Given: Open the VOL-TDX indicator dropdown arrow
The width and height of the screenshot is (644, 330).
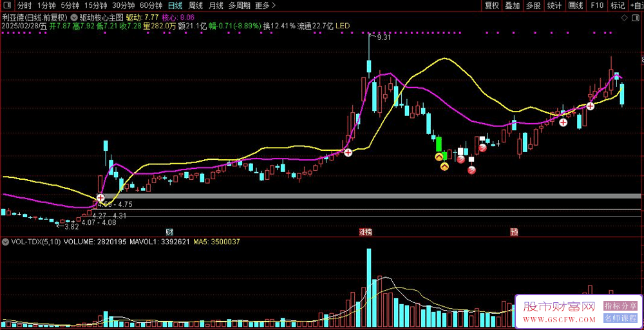Looking at the screenshot, I should coord(5,242).
